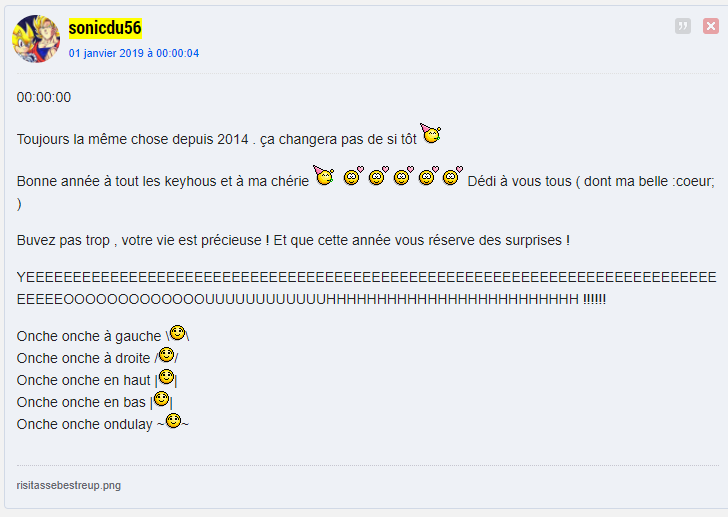Click the first heart-eyes smiley

point(353,176)
